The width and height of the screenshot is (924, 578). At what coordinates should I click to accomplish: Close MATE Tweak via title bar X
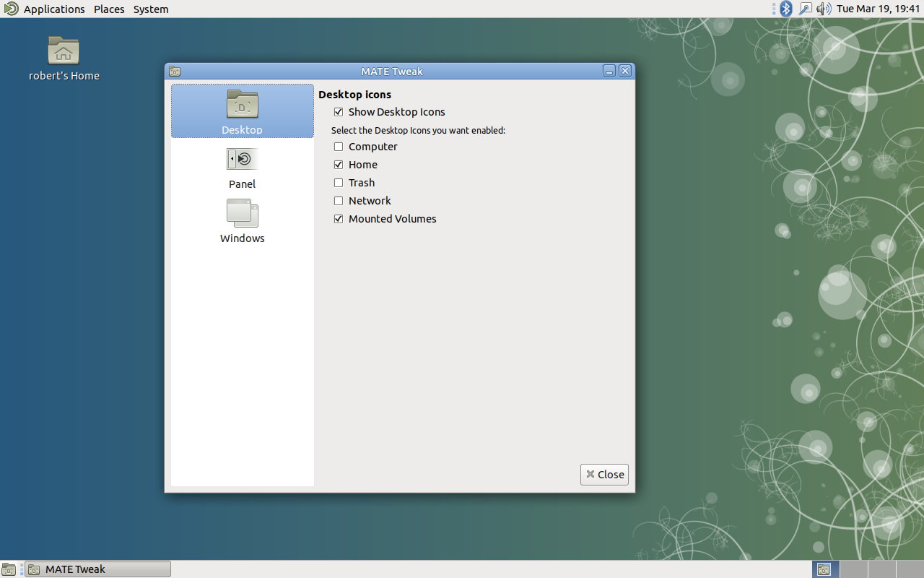(x=625, y=71)
